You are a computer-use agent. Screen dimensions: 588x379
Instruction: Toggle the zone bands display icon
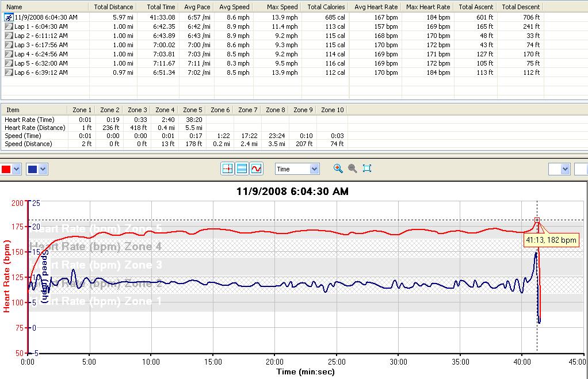coord(242,169)
